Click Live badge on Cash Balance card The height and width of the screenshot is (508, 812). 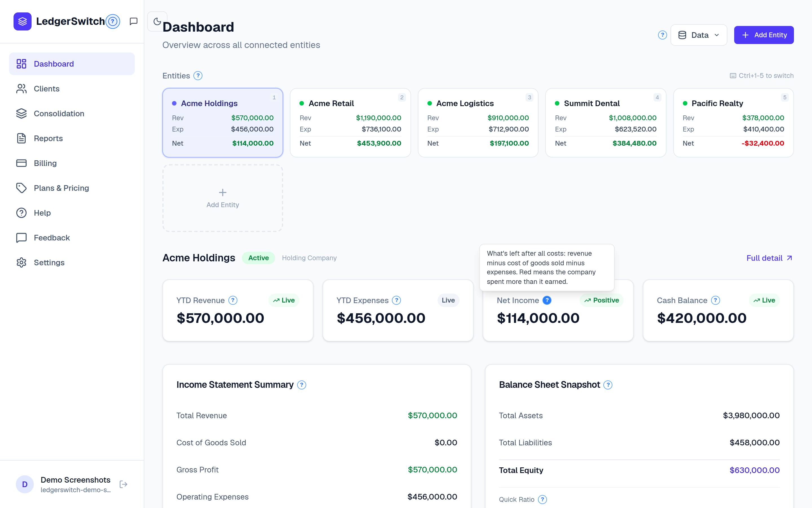coord(764,300)
